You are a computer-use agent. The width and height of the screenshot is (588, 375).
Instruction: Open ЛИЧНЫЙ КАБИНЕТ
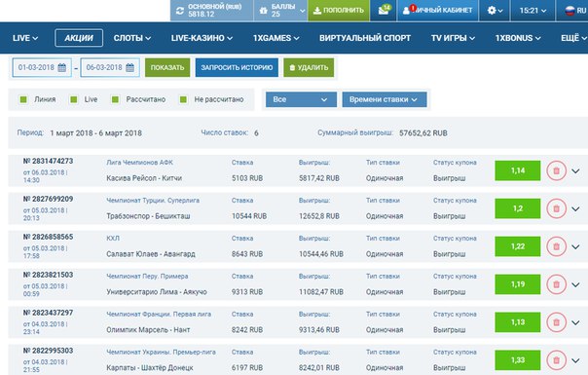click(x=438, y=11)
